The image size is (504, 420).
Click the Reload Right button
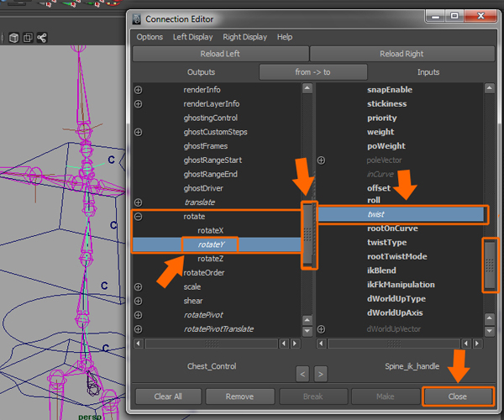pos(402,54)
